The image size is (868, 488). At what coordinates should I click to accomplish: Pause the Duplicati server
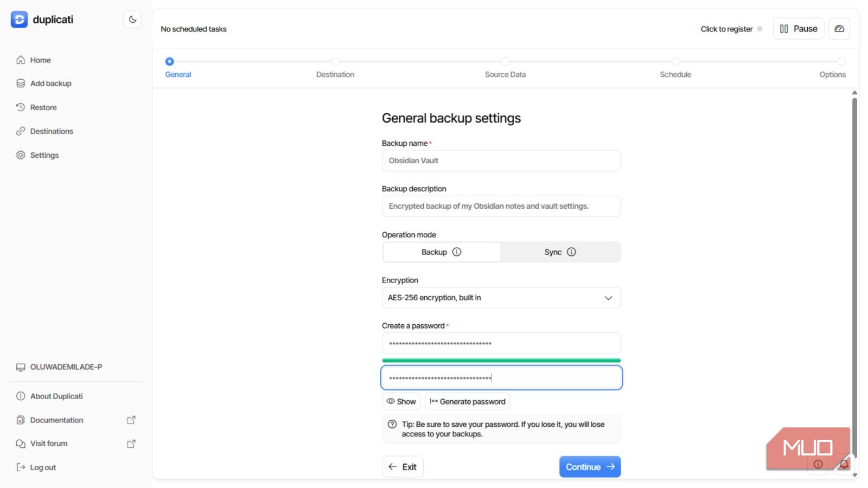click(x=799, y=29)
